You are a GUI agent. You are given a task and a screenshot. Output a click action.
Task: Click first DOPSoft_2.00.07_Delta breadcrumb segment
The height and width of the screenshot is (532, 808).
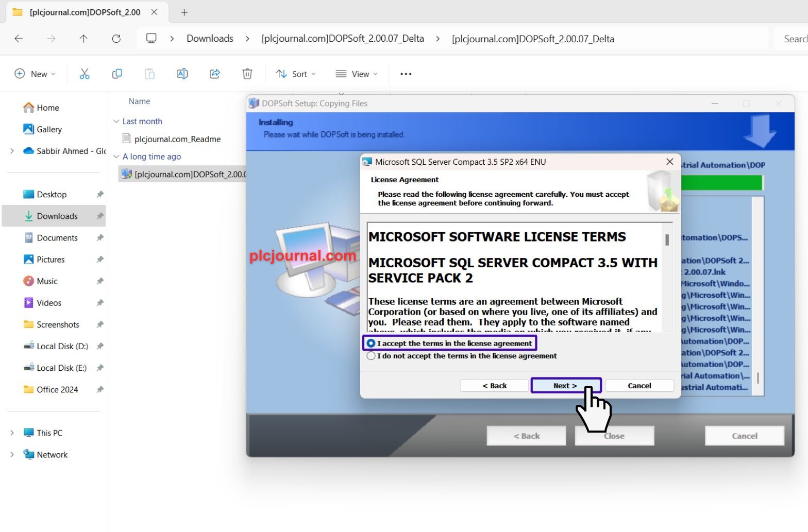[343, 39]
